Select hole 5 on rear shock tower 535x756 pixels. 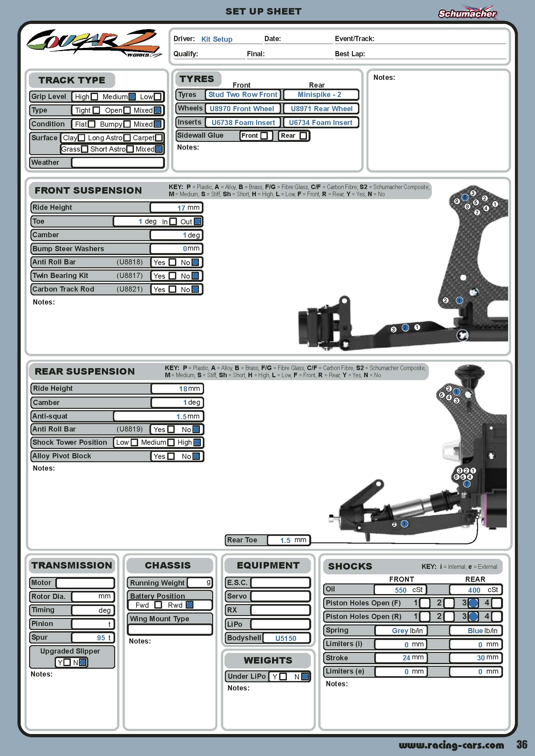[x=442, y=395]
